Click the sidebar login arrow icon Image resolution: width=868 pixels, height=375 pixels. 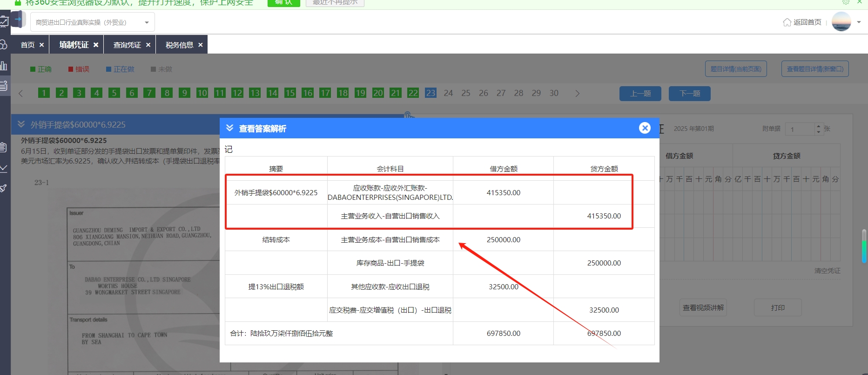pos(18,20)
